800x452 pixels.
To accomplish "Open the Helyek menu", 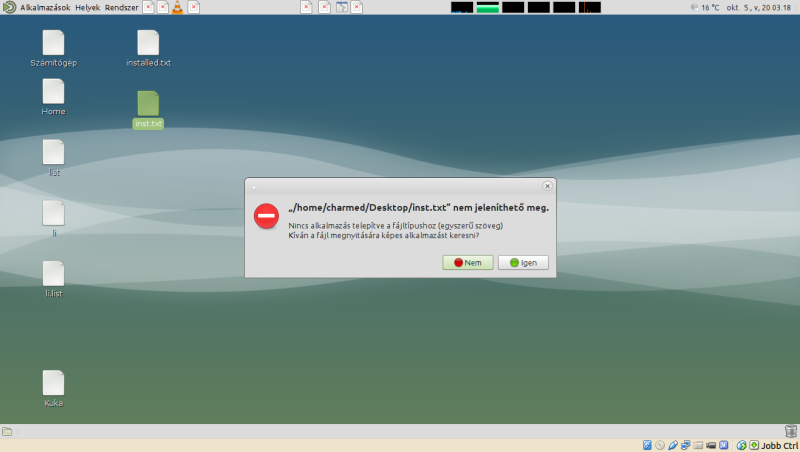I will (87, 7).
